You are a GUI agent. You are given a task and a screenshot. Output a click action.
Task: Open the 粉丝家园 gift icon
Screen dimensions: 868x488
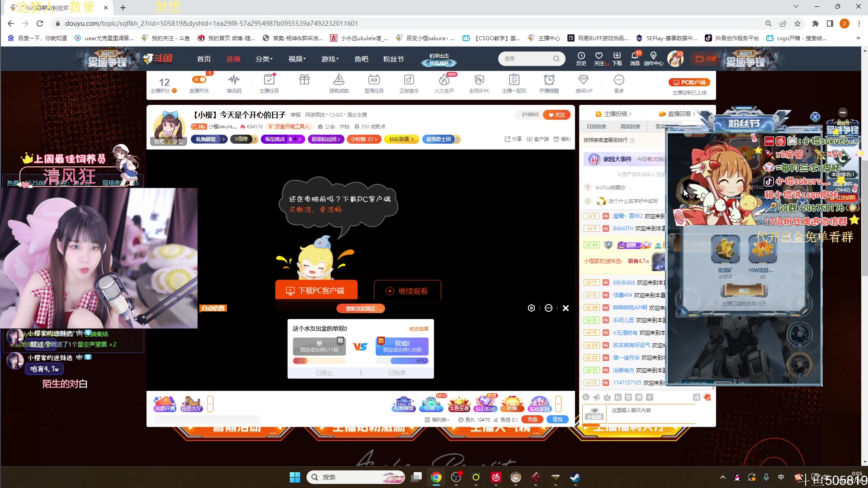tap(539, 403)
